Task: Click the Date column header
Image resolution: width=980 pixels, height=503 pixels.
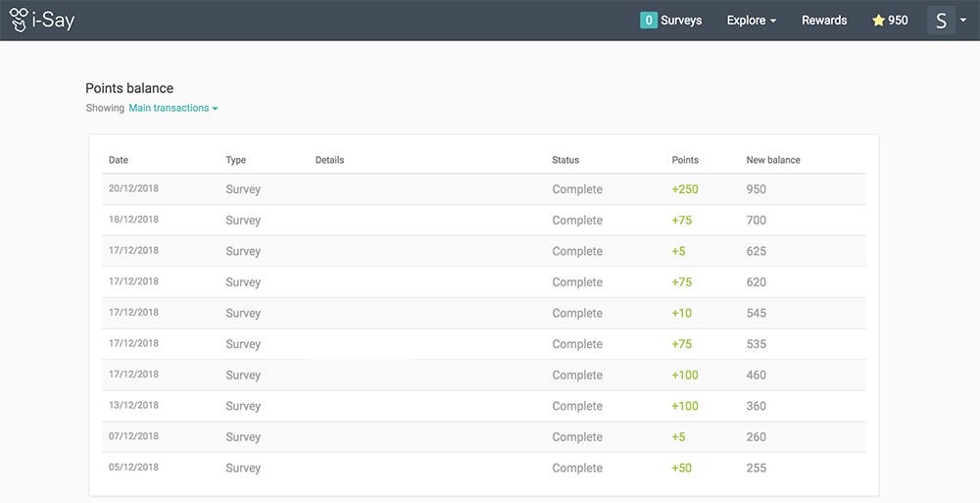Action: point(119,160)
